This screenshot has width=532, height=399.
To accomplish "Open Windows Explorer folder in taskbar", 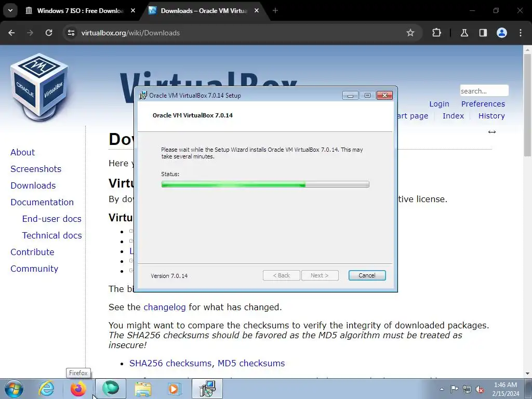I will click(x=143, y=389).
